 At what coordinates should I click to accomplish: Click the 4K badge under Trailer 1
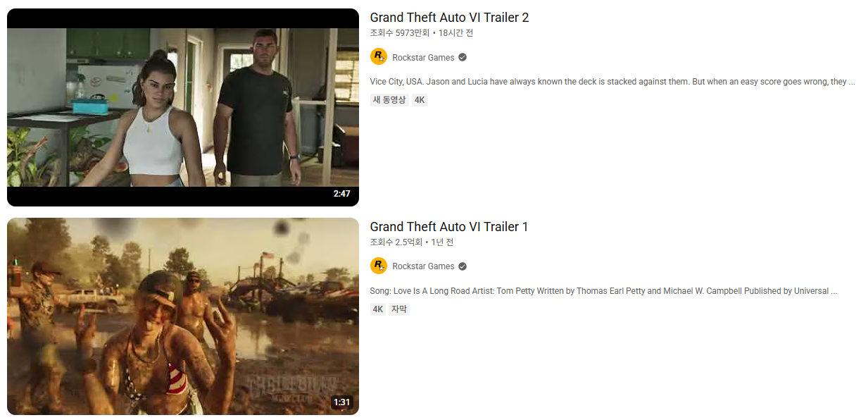378,309
